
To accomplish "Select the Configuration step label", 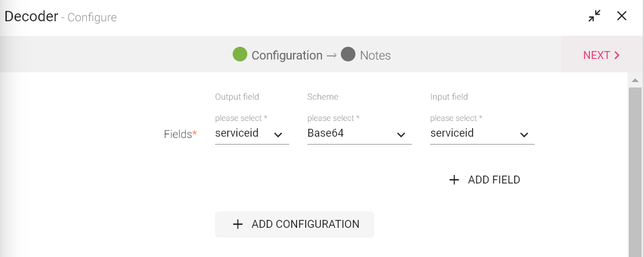I will pos(287,55).
